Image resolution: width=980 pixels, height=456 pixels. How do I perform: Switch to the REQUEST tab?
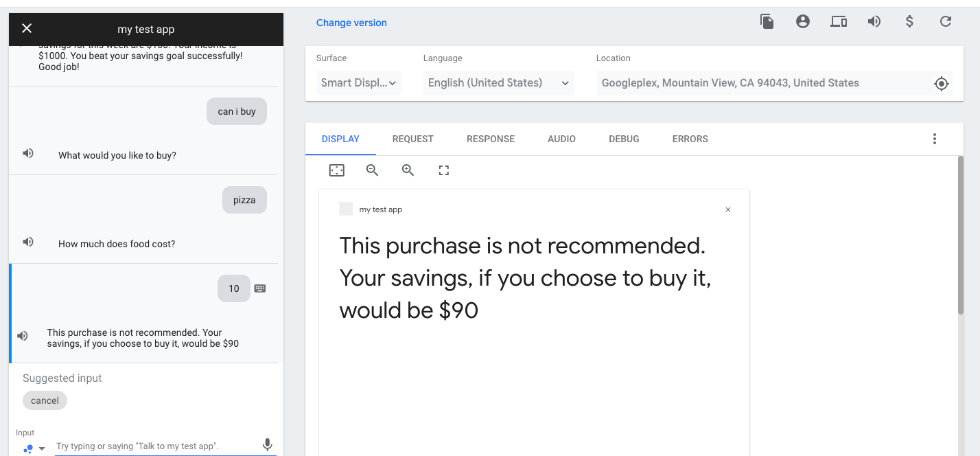click(x=412, y=139)
